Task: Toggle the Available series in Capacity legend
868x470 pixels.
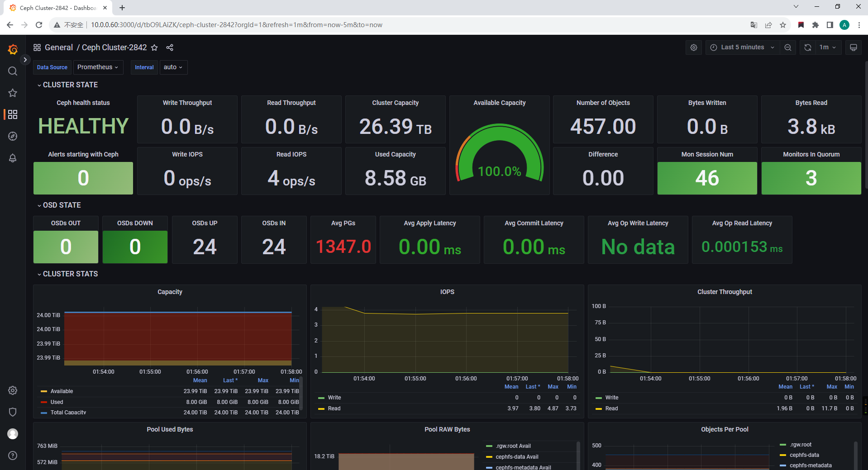Action: point(62,391)
